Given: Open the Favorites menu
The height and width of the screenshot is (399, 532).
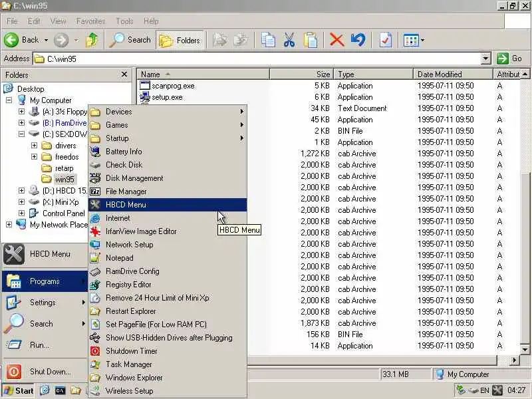Looking at the screenshot, I should pos(90,21).
